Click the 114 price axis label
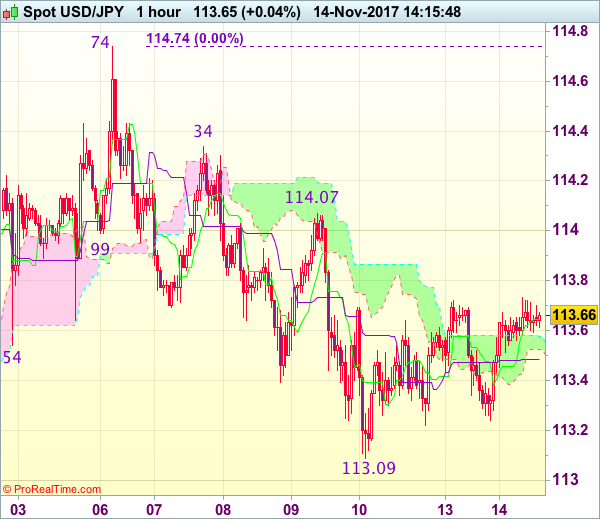The image size is (600, 519). [x=565, y=230]
